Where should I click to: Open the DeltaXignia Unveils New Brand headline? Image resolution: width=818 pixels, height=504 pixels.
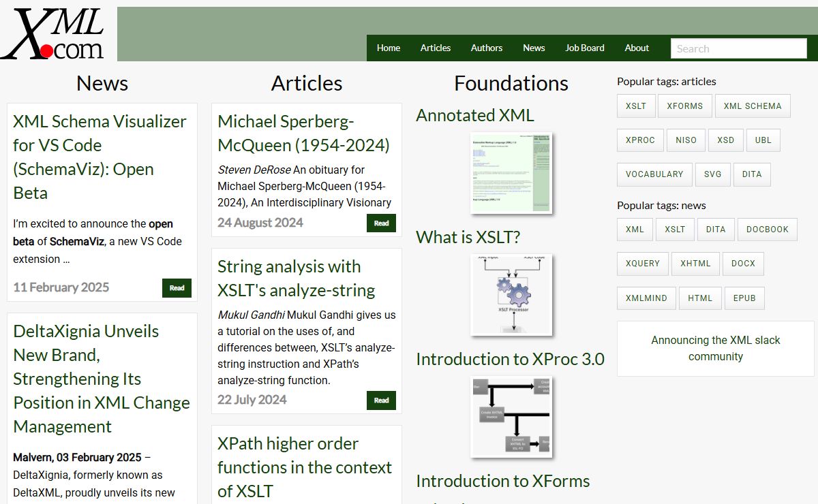[x=102, y=379]
